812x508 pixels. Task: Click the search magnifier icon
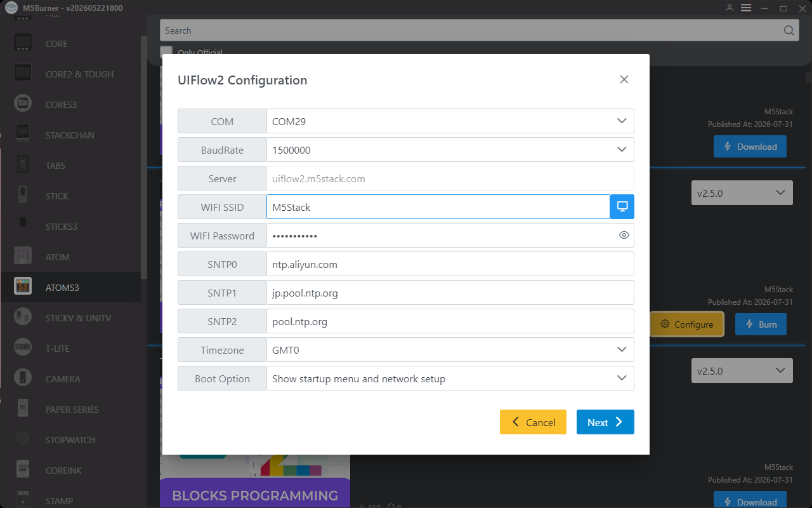[789, 30]
